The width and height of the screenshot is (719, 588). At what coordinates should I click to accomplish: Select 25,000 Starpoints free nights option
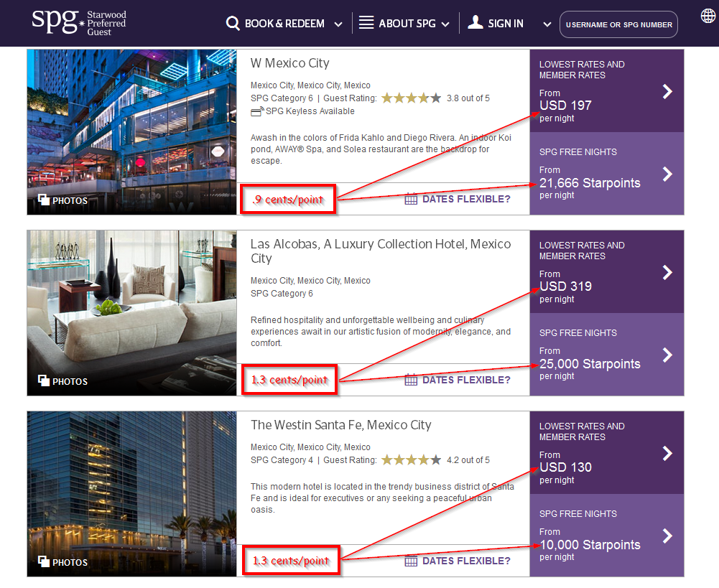607,355
